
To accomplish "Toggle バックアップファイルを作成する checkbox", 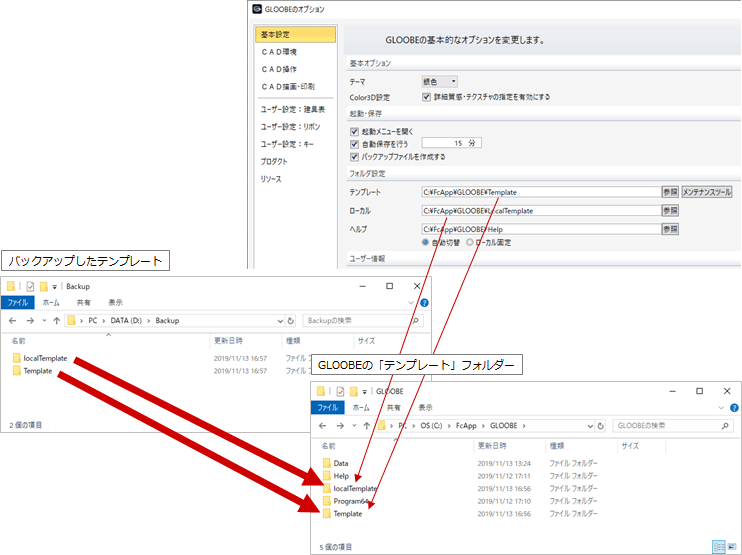I will click(x=354, y=157).
